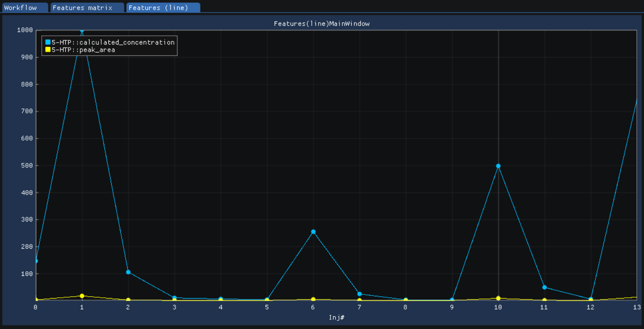Click the x-axis tick label 3

174,307
